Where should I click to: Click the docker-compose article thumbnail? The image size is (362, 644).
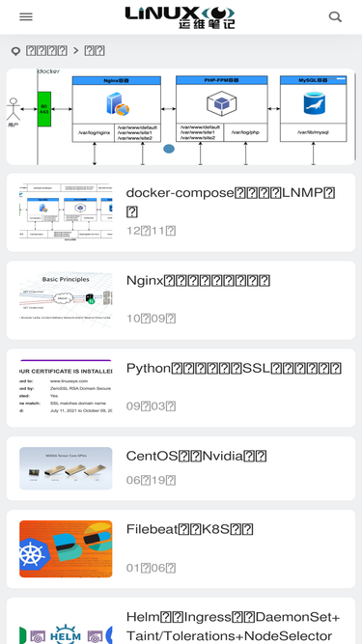(x=66, y=211)
